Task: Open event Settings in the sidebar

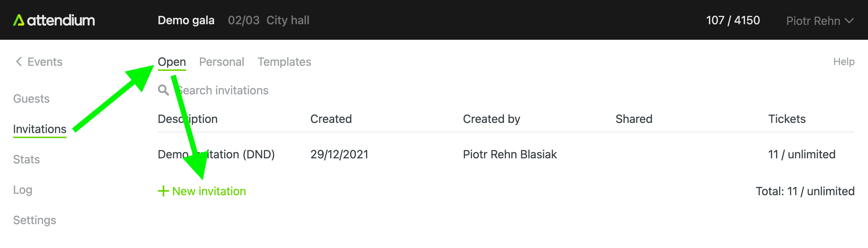Action: coord(34,220)
